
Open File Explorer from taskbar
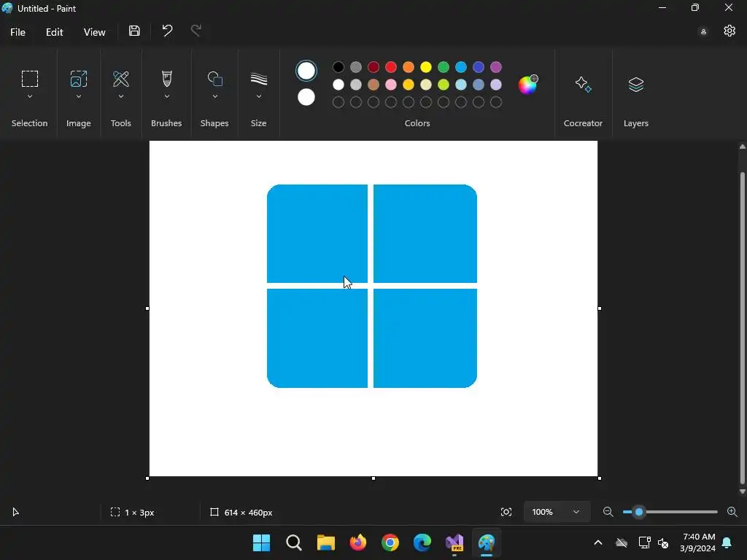pyautogui.click(x=326, y=542)
